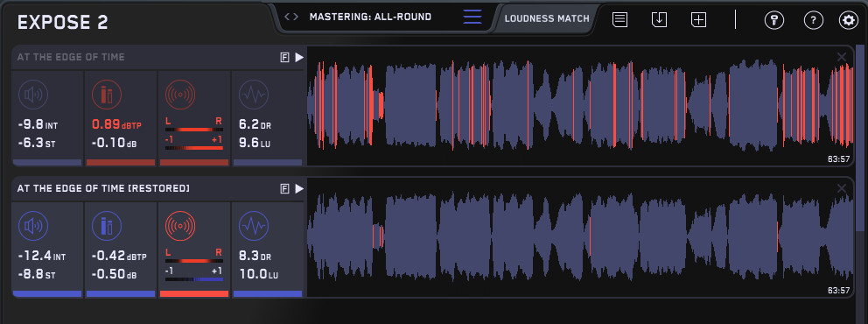The height and width of the screenshot is (324, 868).
Task: Play At The Edge Of Time [Restored]
Action: [299, 189]
